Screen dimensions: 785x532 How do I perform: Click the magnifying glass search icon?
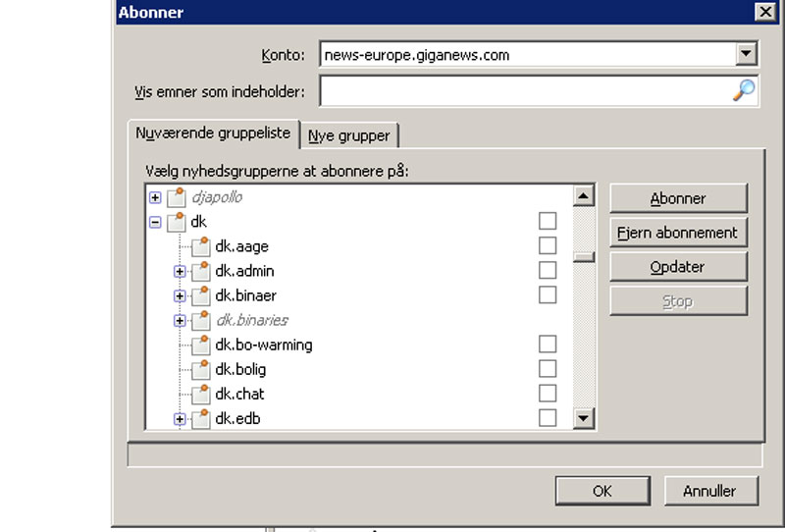[745, 91]
